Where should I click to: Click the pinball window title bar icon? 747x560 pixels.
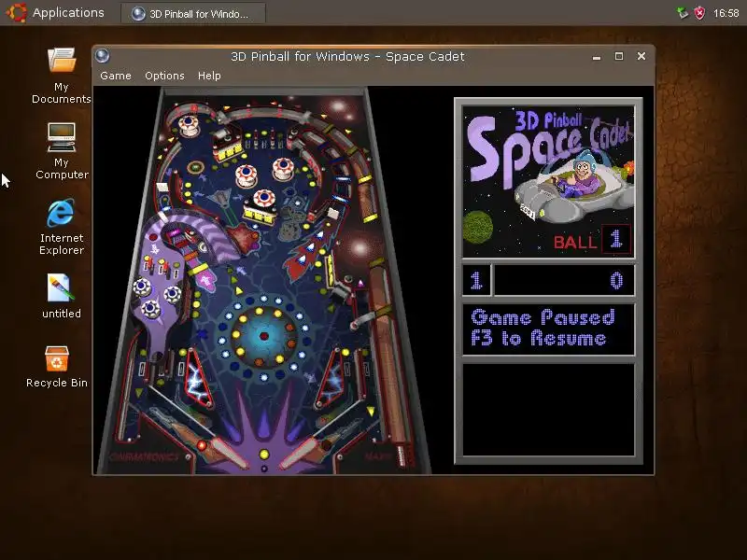pyautogui.click(x=102, y=56)
